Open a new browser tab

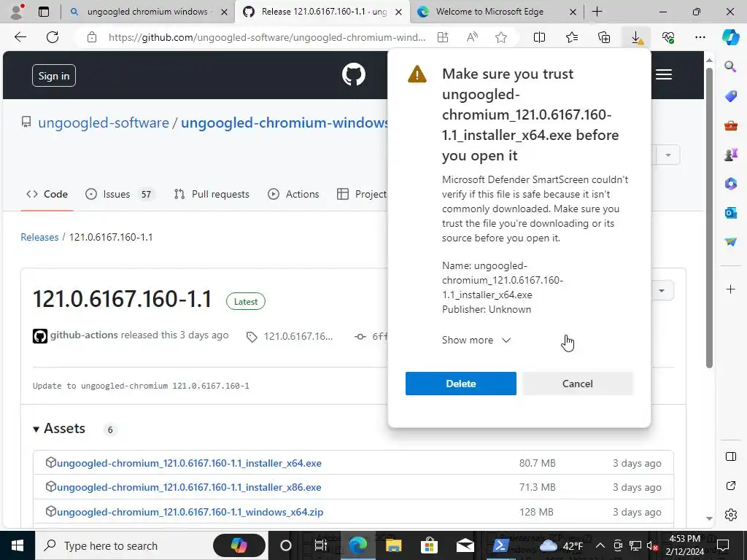(x=597, y=12)
